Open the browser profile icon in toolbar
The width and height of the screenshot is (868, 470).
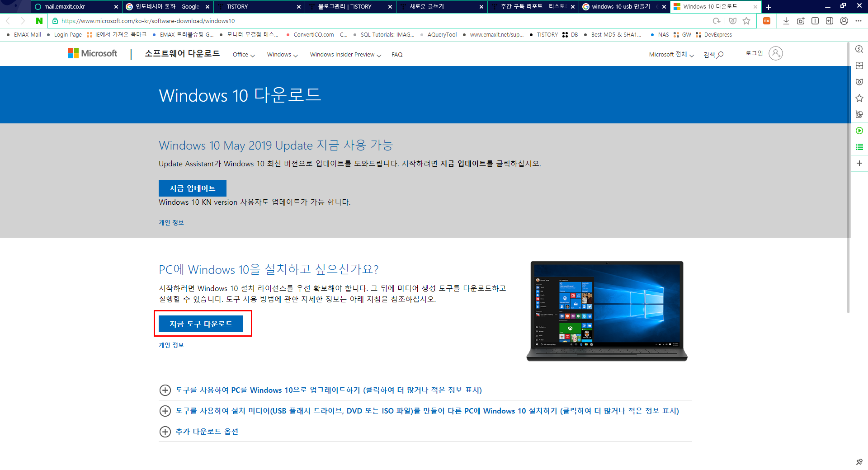point(844,21)
